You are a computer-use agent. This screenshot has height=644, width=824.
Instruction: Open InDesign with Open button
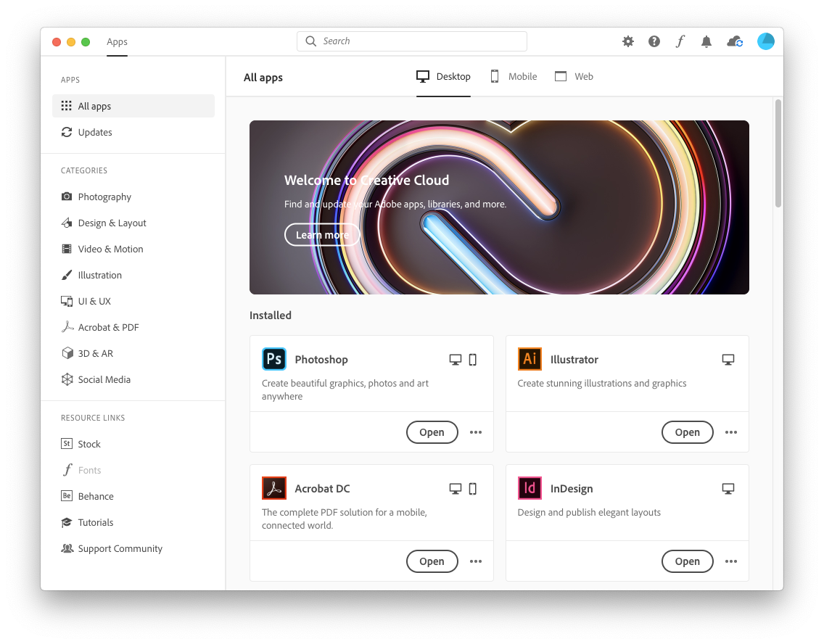click(688, 561)
